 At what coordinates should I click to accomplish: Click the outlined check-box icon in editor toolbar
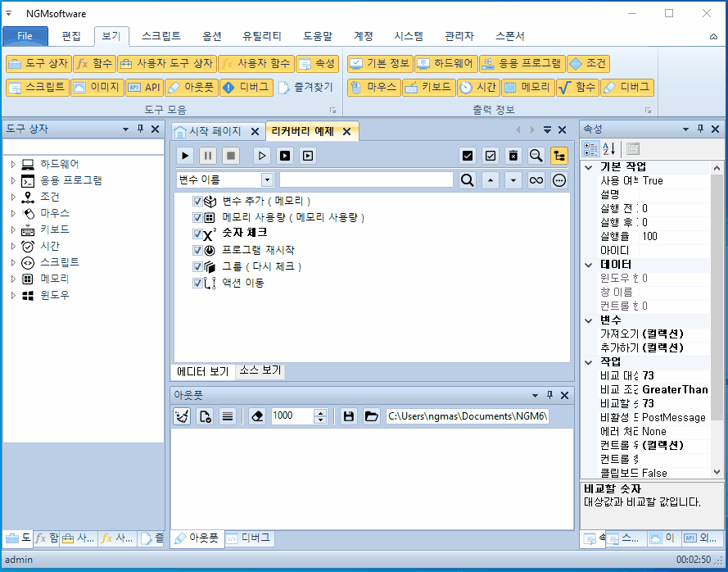coord(491,156)
